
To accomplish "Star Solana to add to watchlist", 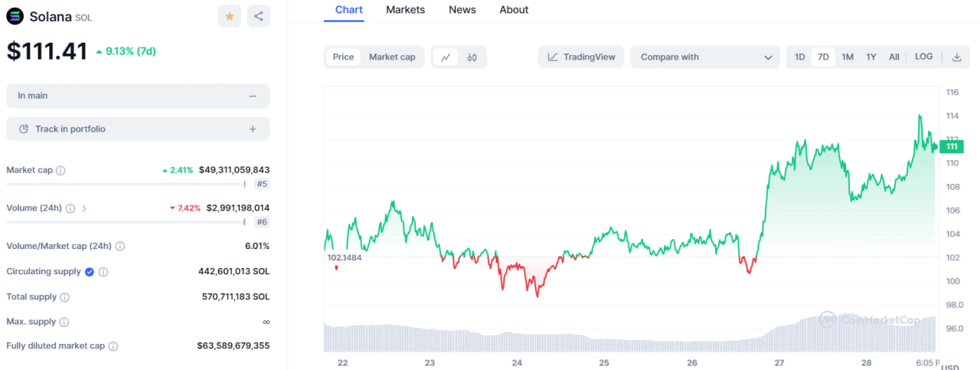I will point(229,16).
